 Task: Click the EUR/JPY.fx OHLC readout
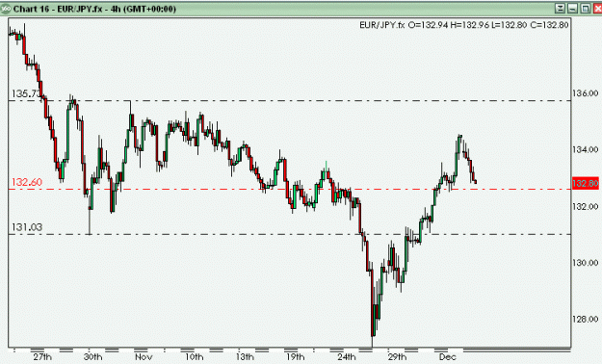464,25
